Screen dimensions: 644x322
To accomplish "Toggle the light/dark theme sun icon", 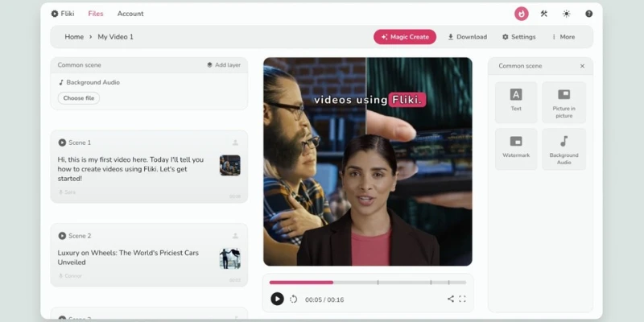I will (567, 14).
